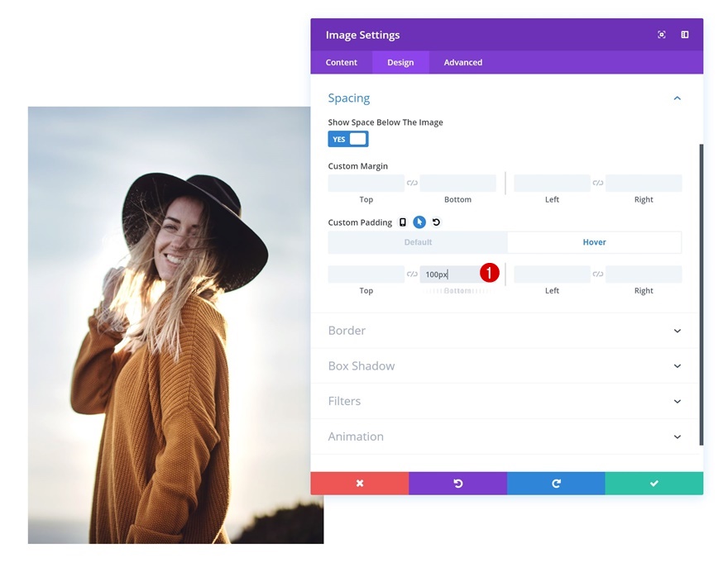Click the expand modal fullscreen icon

point(662,35)
